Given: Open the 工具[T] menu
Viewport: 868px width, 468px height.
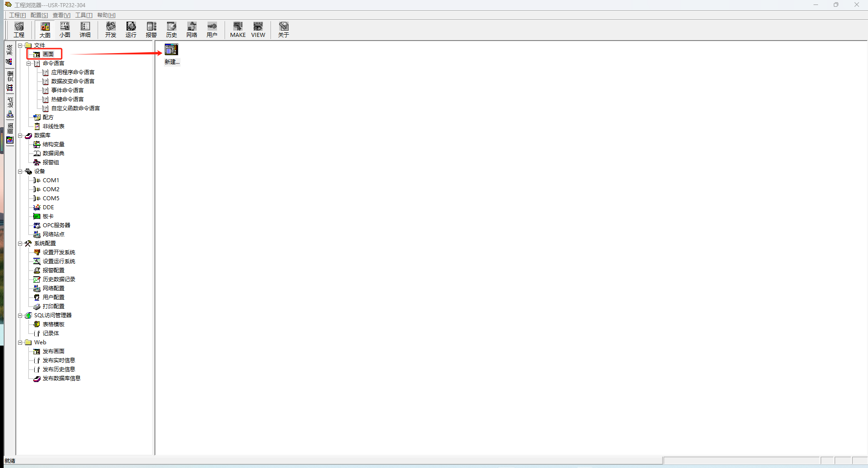Looking at the screenshot, I should pos(84,15).
